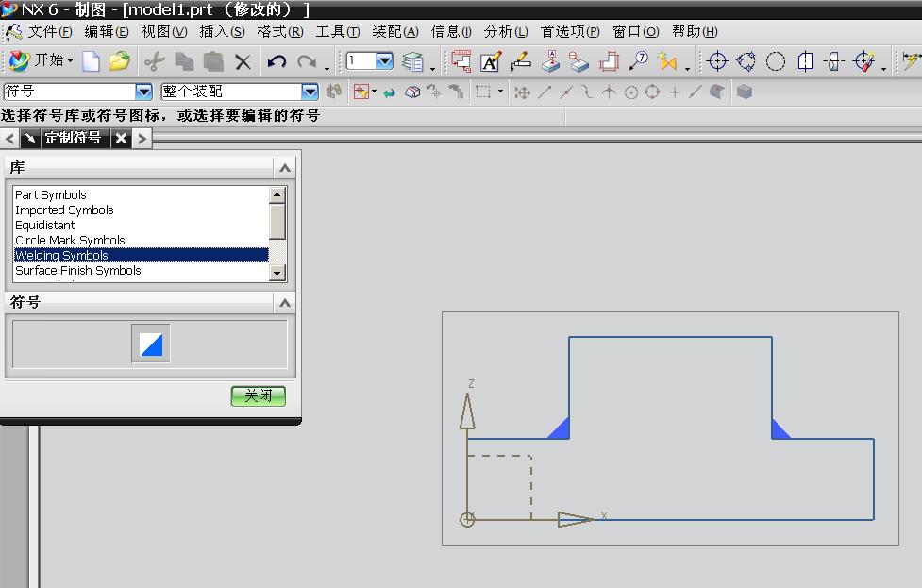Image resolution: width=922 pixels, height=588 pixels.
Task: Select Welding Symbols in the library list
Action: click(142, 255)
